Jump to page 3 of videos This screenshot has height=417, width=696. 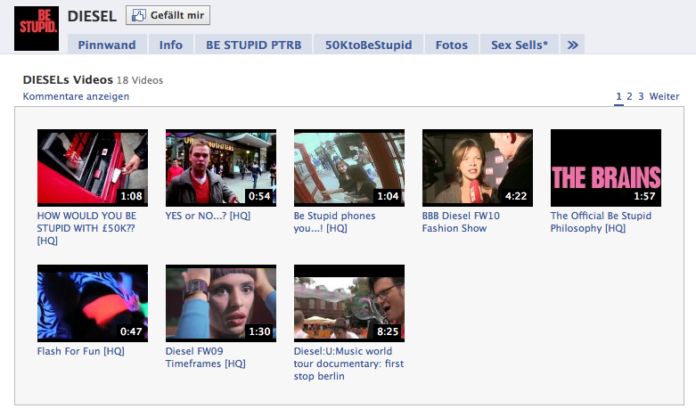pos(641,97)
